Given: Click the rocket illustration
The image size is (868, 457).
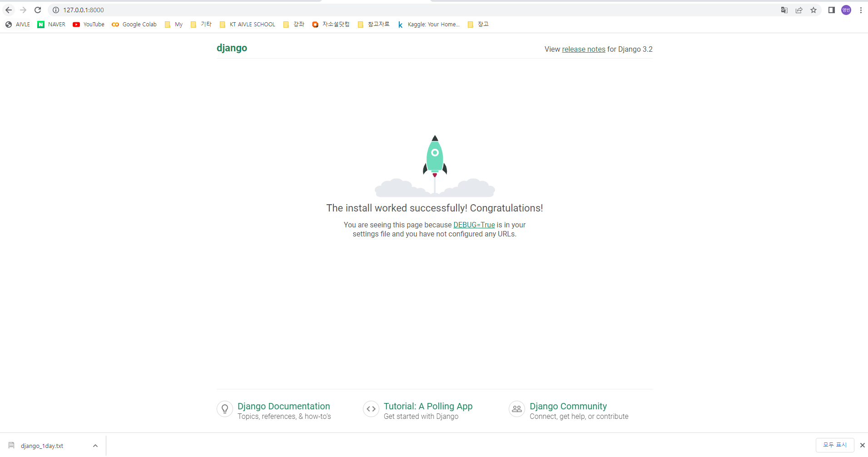Looking at the screenshot, I should [x=435, y=166].
